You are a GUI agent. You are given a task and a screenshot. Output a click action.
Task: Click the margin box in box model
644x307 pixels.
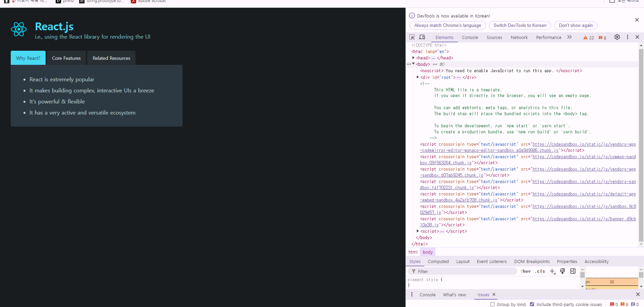612,282
